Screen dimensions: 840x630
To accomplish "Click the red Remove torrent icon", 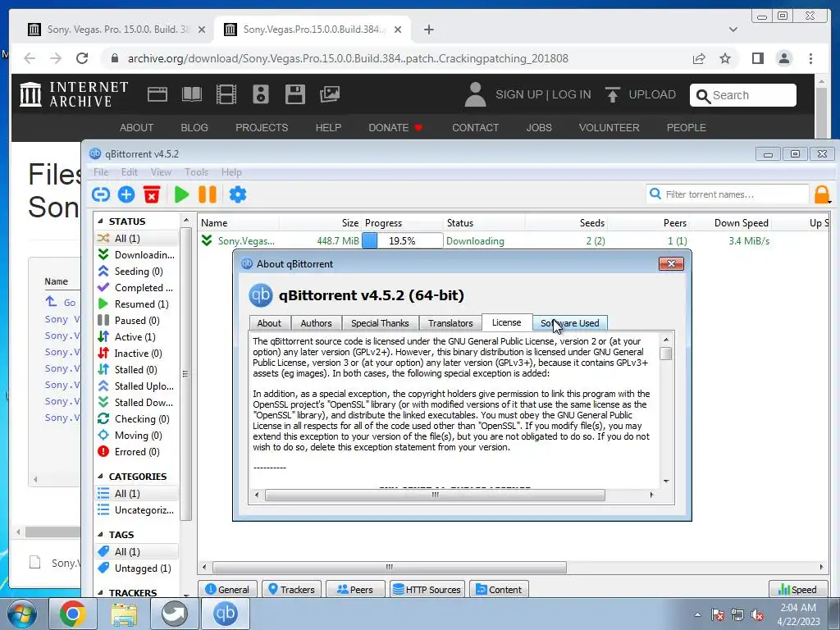I will pyautogui.click(x=152, y=194).
